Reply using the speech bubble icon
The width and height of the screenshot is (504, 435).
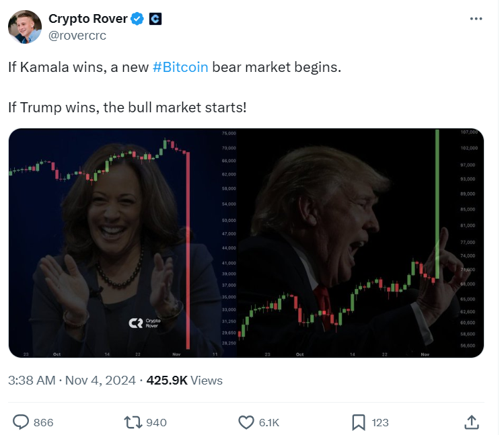click(x=21, y=422)
